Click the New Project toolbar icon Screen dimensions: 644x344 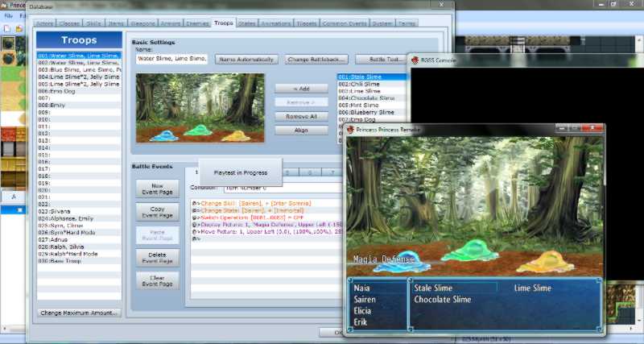pos(6,28)
